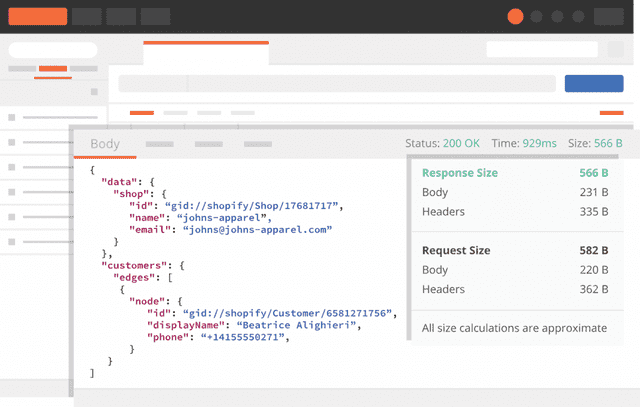Click the orange header button at top left
The width and height of the screenshot is (640, 407).
click(x=37, y=16)
